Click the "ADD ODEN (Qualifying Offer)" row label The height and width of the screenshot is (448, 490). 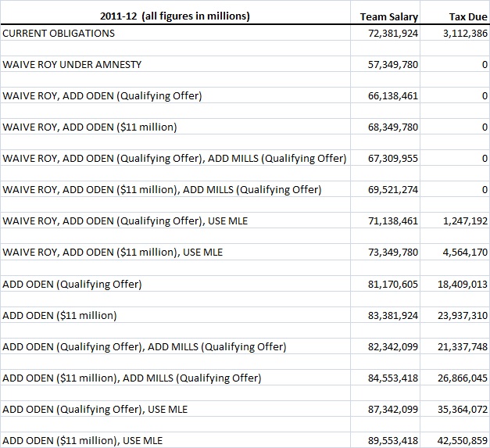73,284
